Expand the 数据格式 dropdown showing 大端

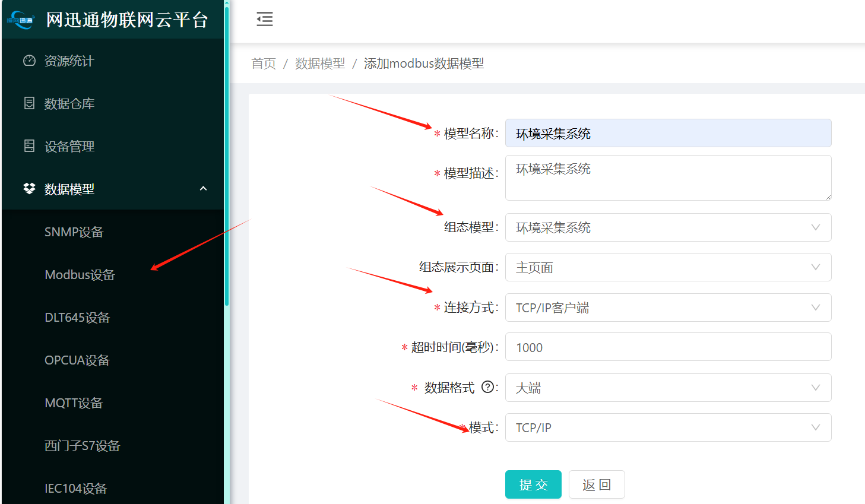coord(667,388)
